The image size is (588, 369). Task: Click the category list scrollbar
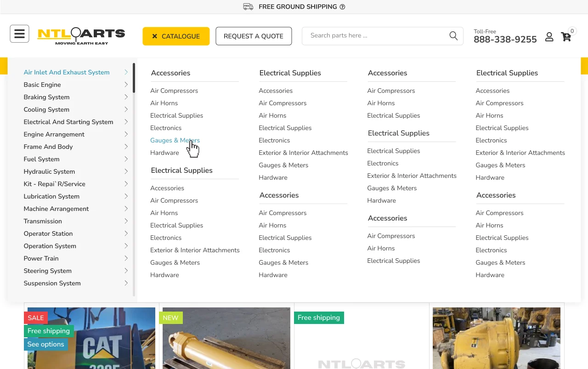pyautogui.click(x=134, y=78)
